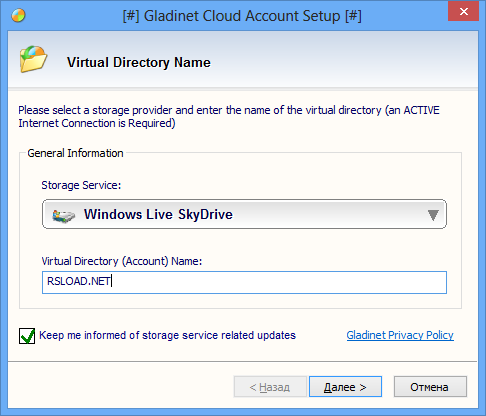
Task: Click the cloud folder icon beside Virtual Directory Name
Action: pyautogui.click(x=33, y=59)
